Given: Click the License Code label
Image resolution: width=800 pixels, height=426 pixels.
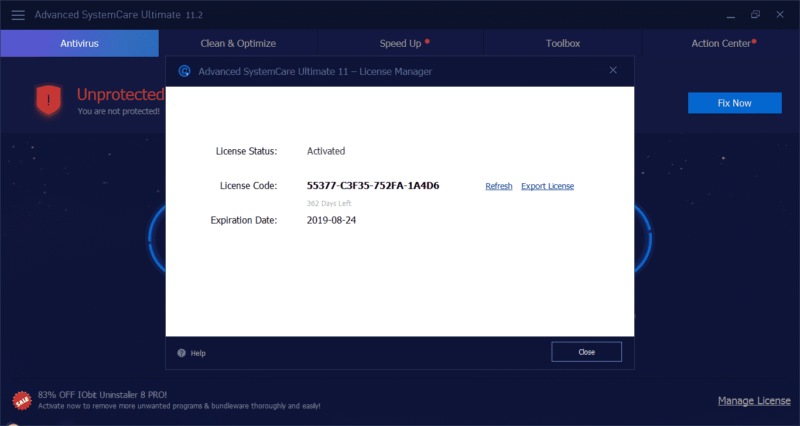Looking at the screenshot, I should 248,186.
